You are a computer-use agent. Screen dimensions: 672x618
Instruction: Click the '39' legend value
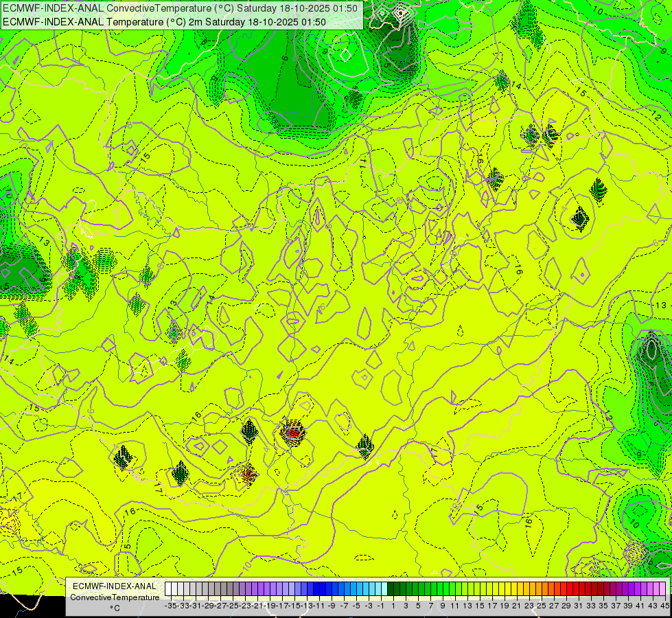tap(628, 606)
